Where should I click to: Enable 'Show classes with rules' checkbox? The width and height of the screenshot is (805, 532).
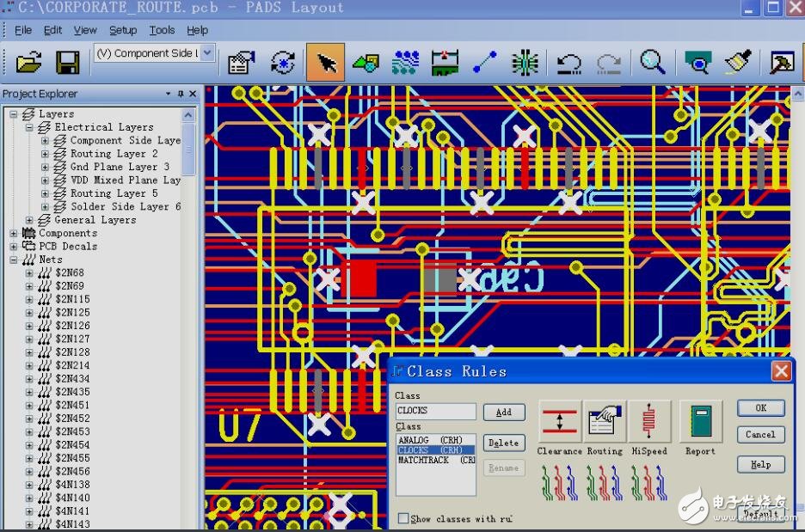tap(403, 518)
